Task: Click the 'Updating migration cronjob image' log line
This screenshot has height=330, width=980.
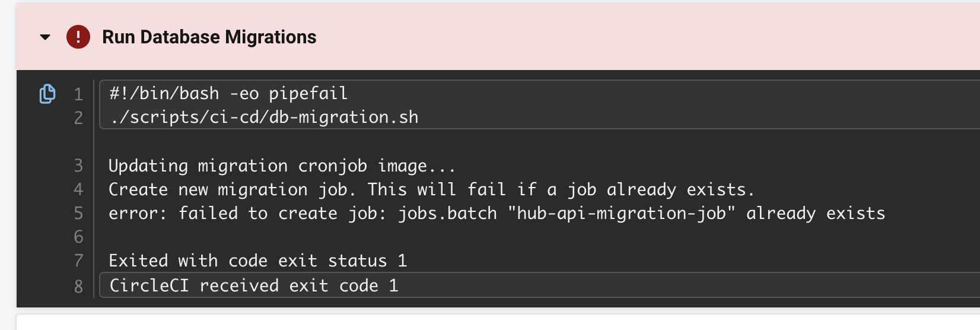Action: coord(282,166)
